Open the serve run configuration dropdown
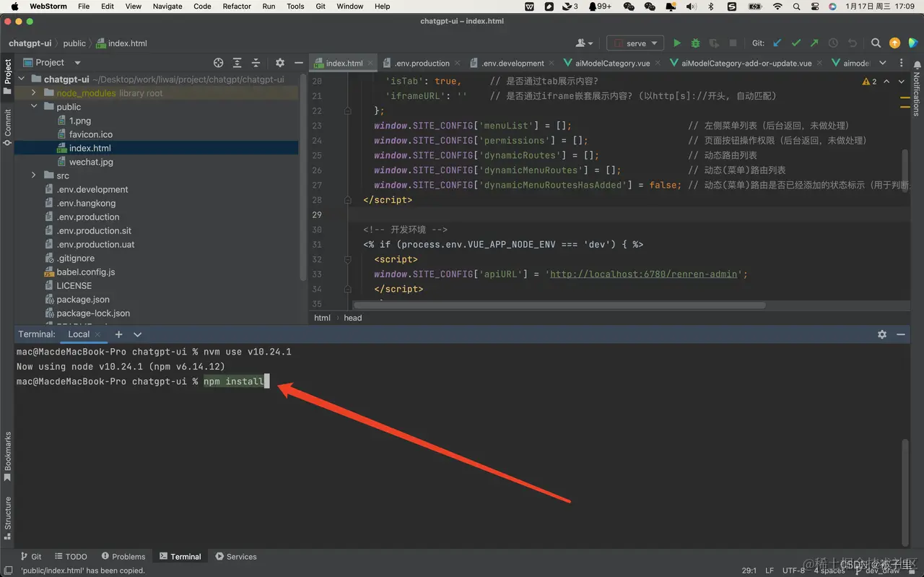The image size is (924, 577). [x=635, y=43]
